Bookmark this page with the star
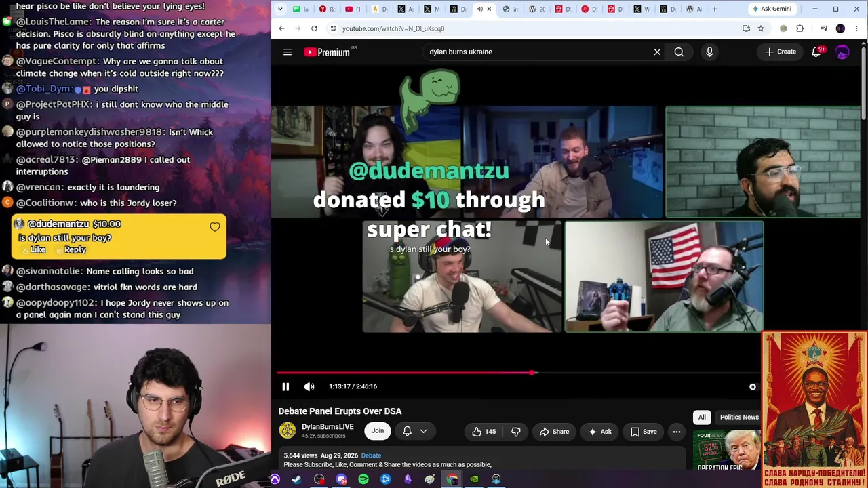868x488 pixels. click(x=761, y=28)
